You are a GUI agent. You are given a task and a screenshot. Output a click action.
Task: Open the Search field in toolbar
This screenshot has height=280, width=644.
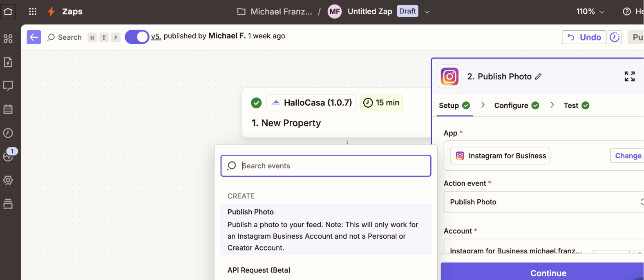pyautogui.click(x=65, y=37)
